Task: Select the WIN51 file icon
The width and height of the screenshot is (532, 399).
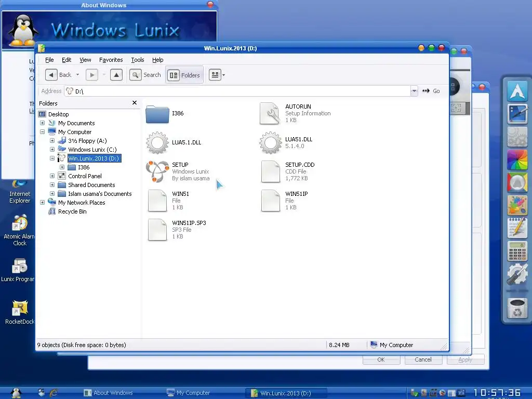Action: pos(157,201)
